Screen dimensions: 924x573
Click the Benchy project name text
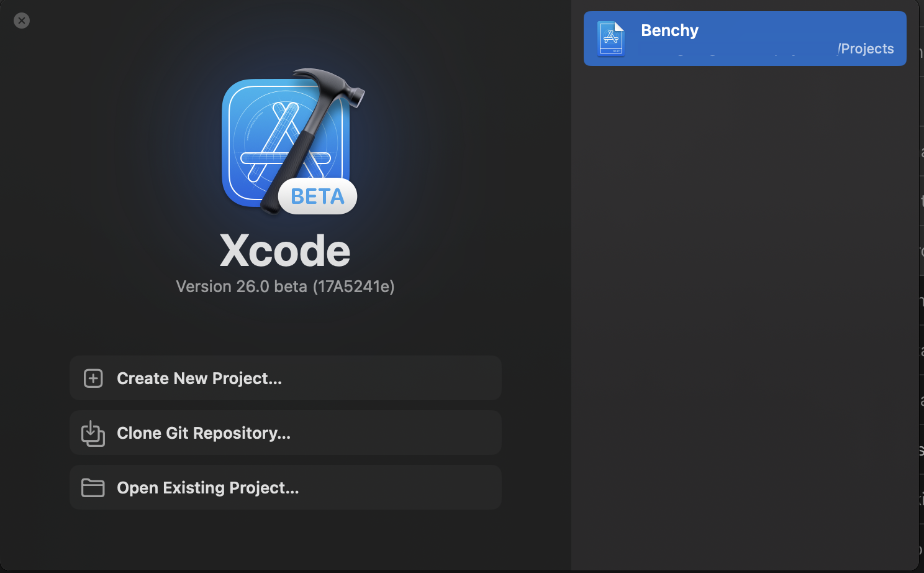point(669,30)
